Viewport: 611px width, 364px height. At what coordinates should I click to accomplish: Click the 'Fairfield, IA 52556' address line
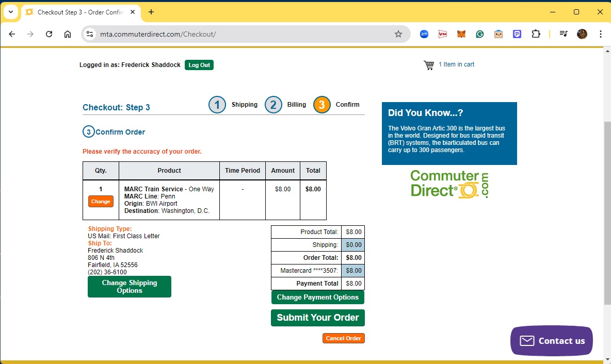click(x=112, y=264)
